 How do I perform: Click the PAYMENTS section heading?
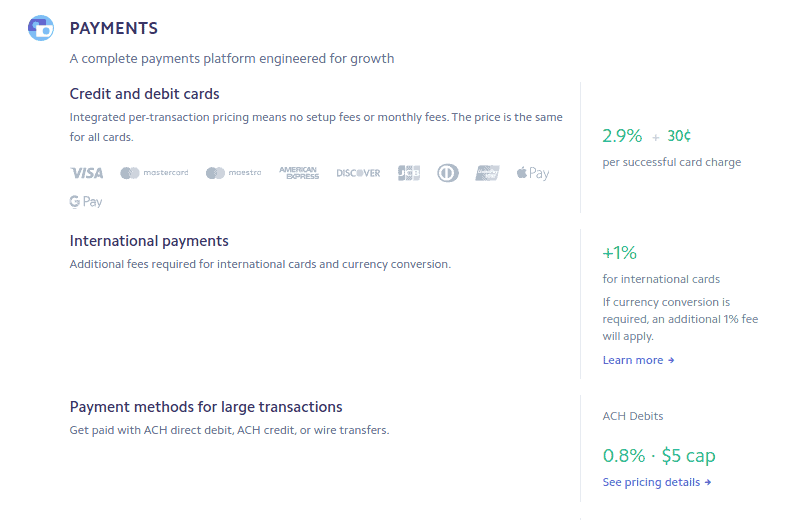(114, 28)
